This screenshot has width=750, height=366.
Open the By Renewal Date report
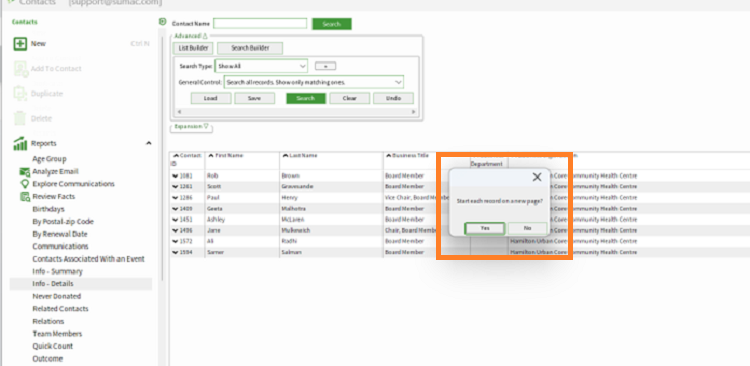pos(60,234)
